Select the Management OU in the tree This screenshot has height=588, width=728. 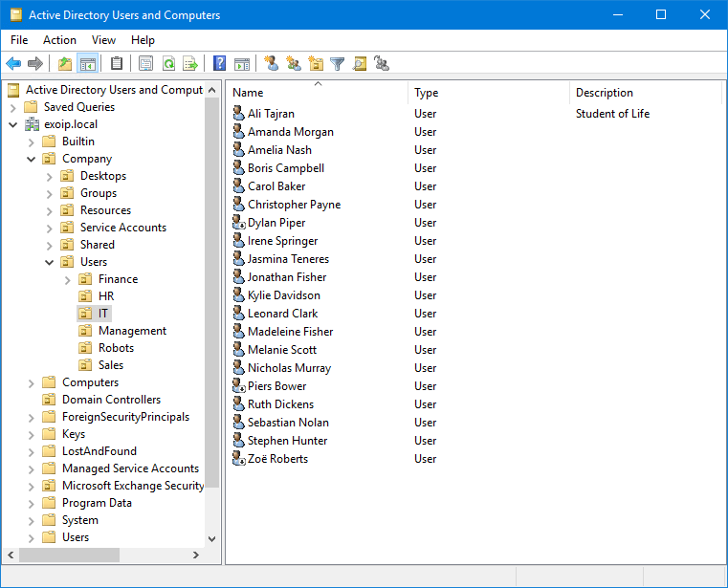(x=132, y=331)
